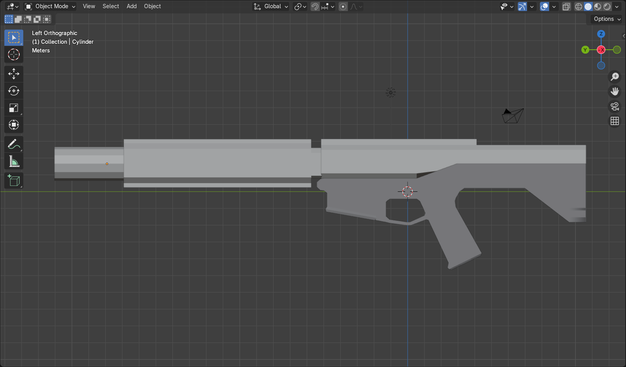This screenshot has height=367, width=626.
Task: Click the pan view hand icon
Action: tap(615, 91)
